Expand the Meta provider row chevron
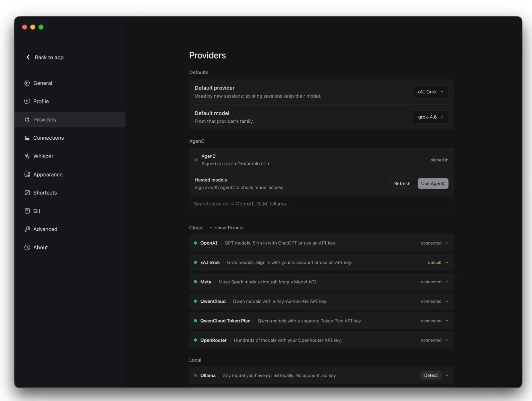Screen dimensions: 532x401 pyautogui.click(x=447, y=282)
